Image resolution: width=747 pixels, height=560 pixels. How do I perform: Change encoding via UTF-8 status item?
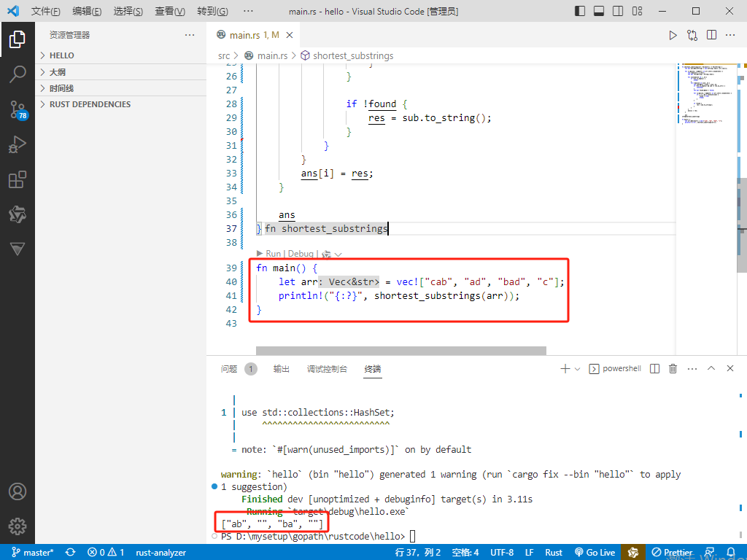pyautogui.click(x=502, y=553)
